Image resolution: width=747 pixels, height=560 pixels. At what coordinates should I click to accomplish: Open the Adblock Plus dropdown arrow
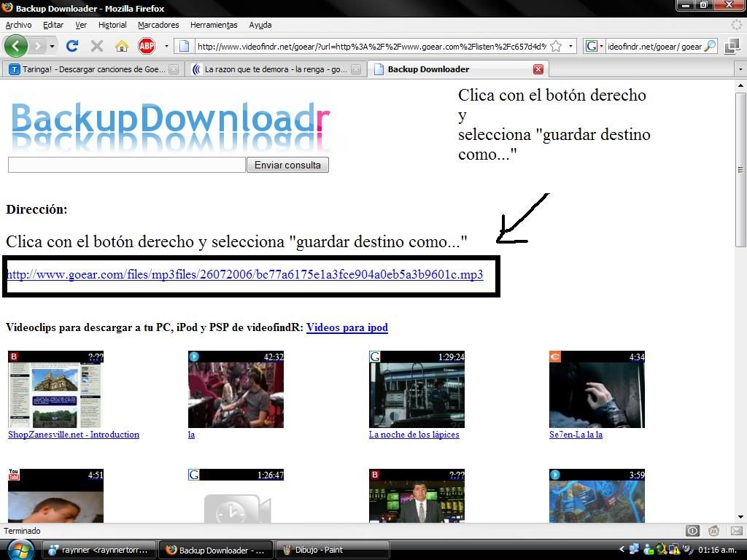click(166, 46)
